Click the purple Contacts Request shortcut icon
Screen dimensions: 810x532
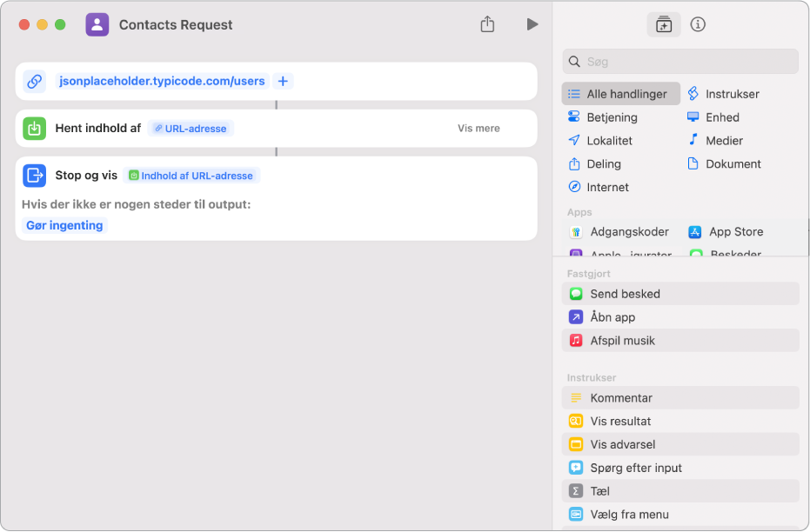97,24
